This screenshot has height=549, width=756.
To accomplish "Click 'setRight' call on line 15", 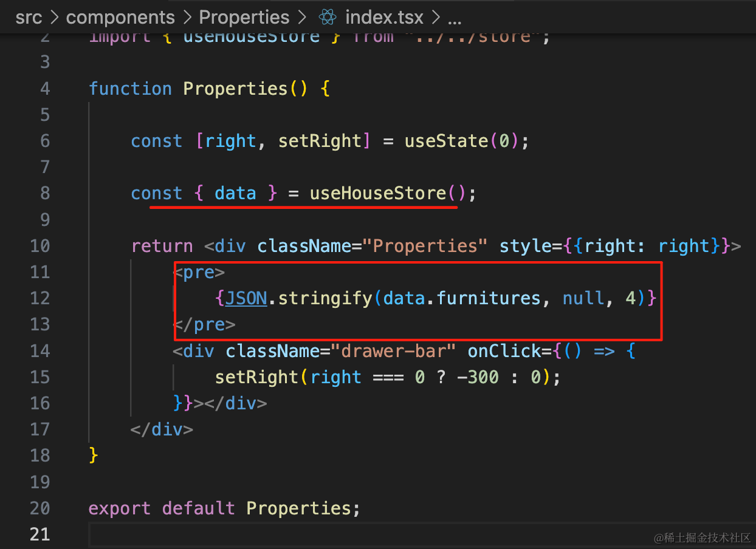I will pyautogui.click(x=257, y=377).
